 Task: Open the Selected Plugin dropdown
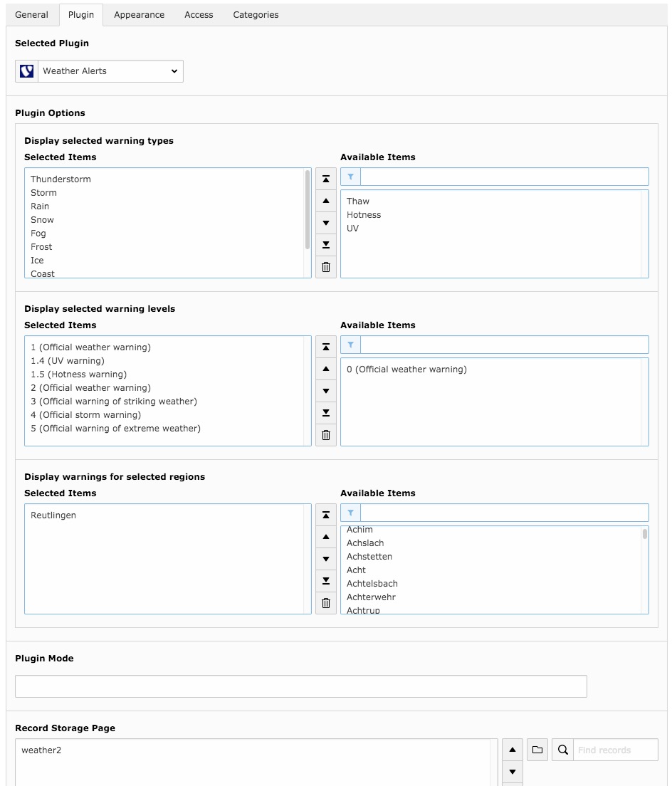110,71
